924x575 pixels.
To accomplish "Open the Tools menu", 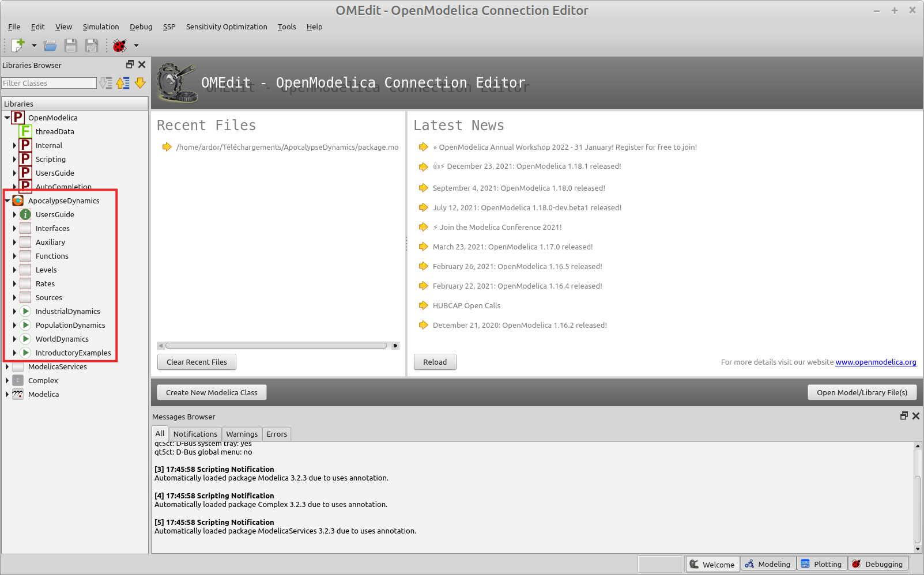I will point(286,27).
